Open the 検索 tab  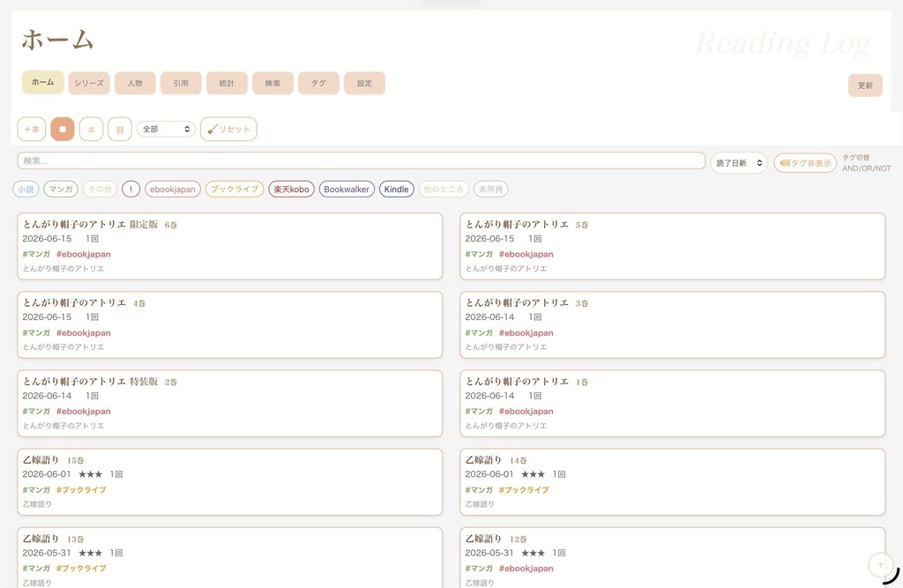273,83
